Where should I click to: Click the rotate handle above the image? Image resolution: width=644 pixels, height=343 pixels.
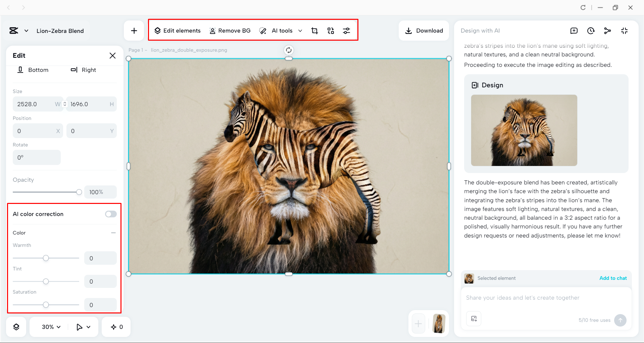289,50
